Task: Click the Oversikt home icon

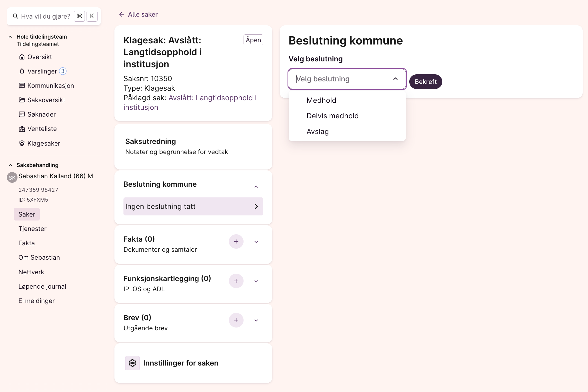Action: pos(22,57)
